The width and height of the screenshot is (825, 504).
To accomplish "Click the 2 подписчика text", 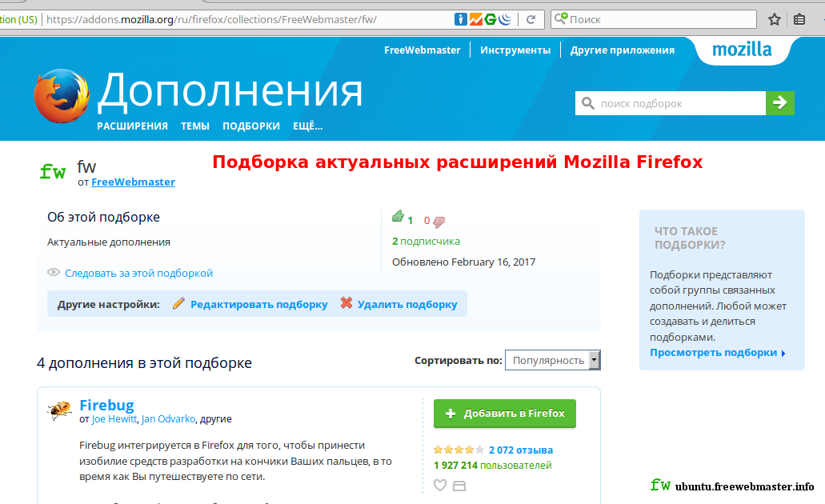I will 426,242.
